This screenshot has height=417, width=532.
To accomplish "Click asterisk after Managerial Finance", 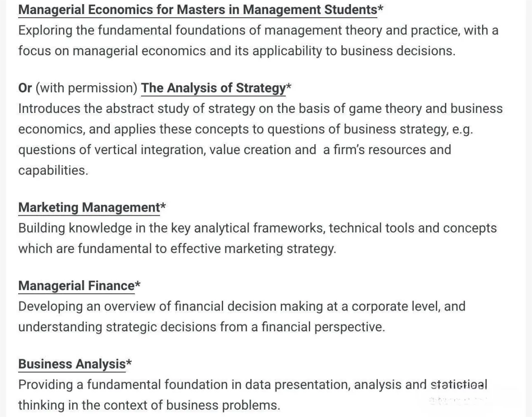I will pos(138,285).
